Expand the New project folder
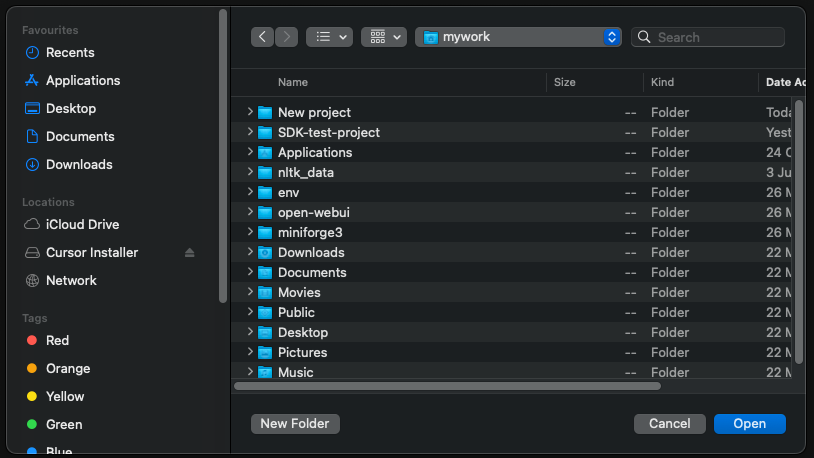814x458 pixels. point(250,112)
